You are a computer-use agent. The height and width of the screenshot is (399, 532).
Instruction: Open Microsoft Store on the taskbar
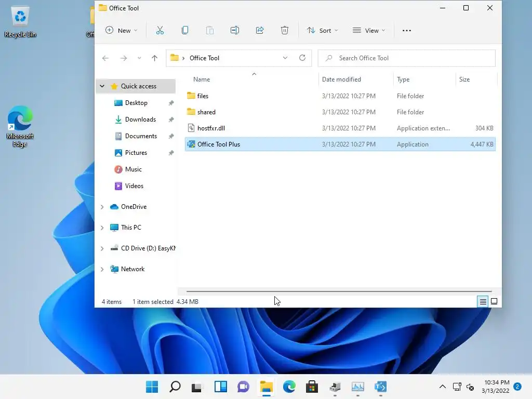click(312, 387)
